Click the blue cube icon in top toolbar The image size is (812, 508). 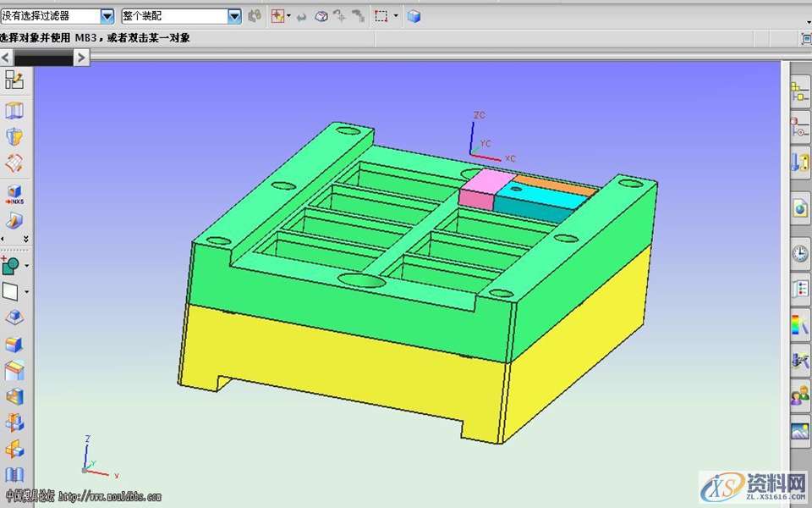[414, 16]
